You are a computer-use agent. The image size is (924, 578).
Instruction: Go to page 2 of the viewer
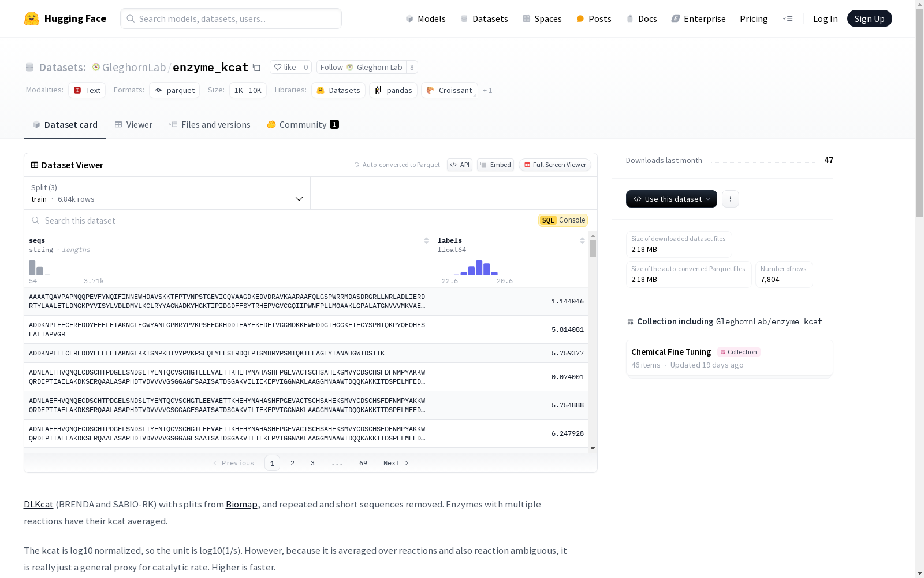point(292,463)
